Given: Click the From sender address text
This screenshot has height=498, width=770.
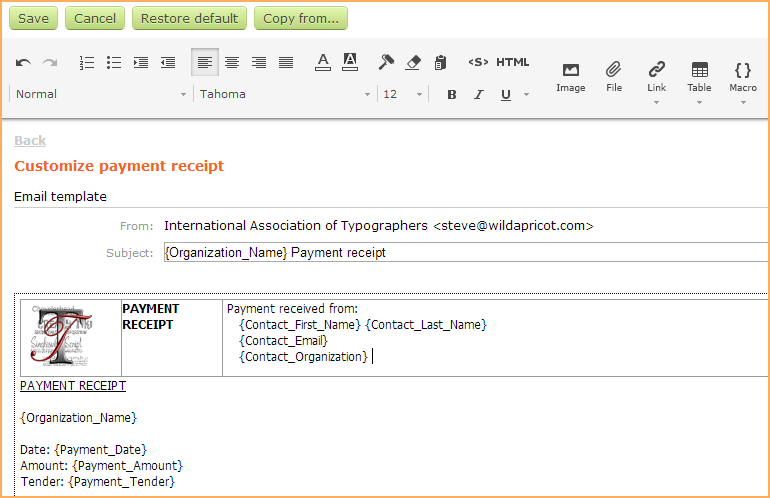Looking at the screenshot, I should [379, 225].
